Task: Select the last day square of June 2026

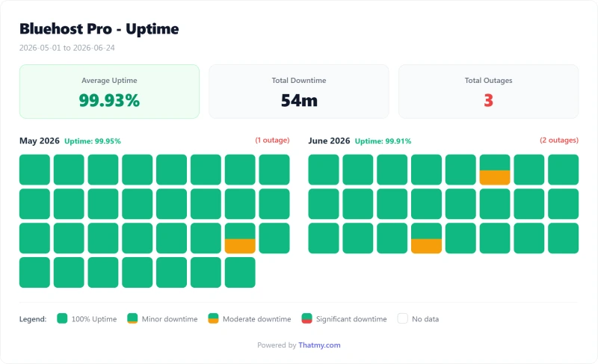Action: pyautogui.click(x=564, y=238)
